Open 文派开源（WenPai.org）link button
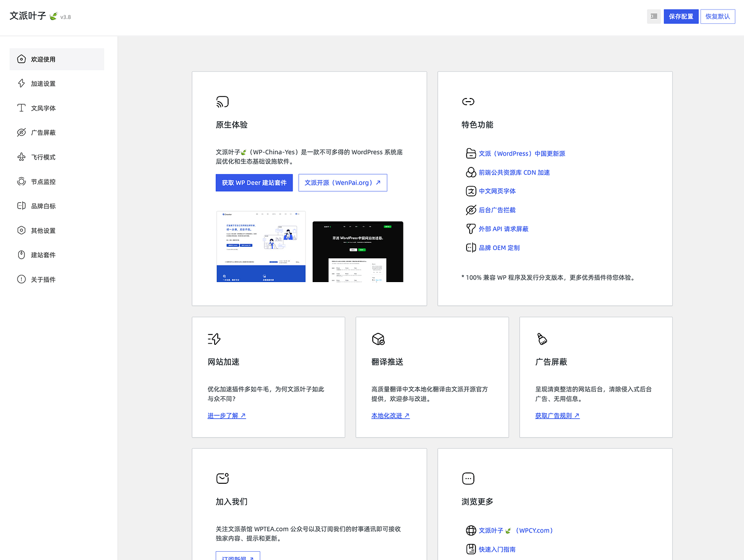The image size is (744, 560). pyautogui.click(x=342, y=183)
